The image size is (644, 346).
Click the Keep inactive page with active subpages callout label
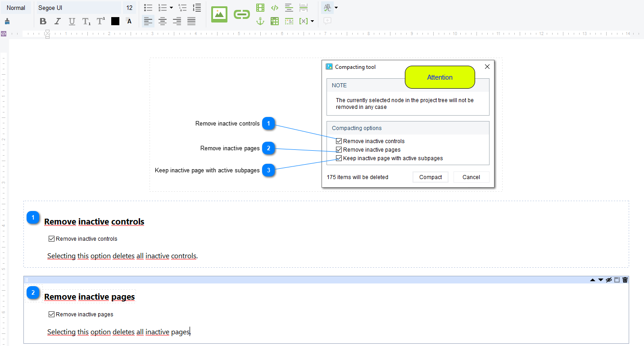click(207, 171)
